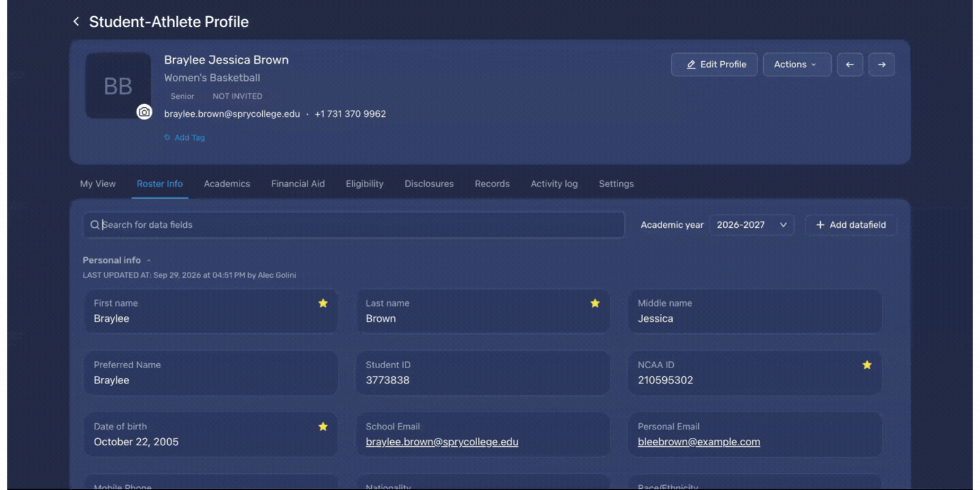Click the Middle name field Jessica

coord(755,312)
